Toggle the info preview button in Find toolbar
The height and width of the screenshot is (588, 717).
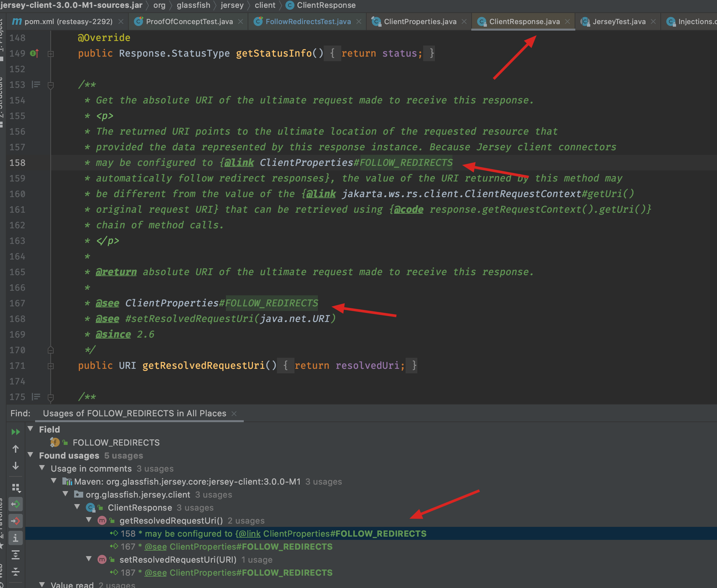[x=16, y=538]
